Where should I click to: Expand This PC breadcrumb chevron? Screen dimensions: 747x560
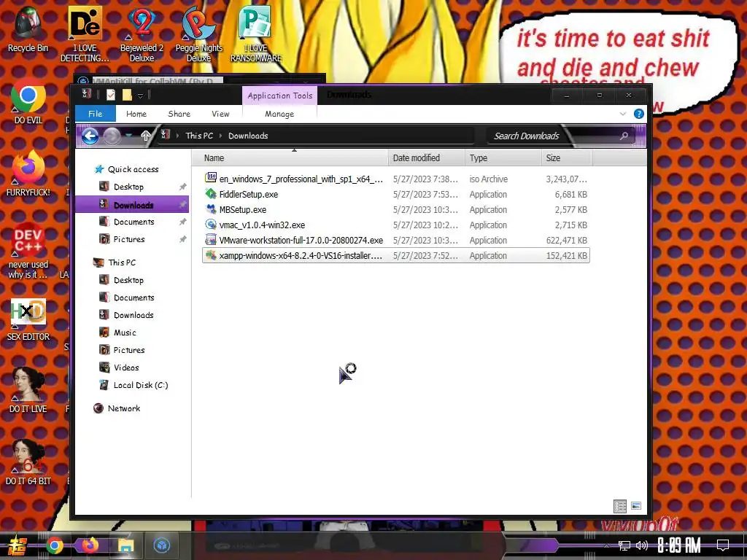coord(220,136)
